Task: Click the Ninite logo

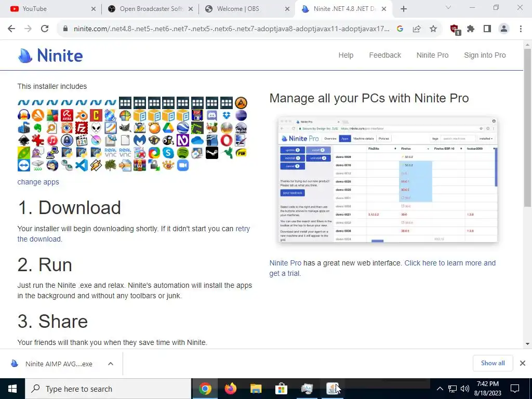Action: pos(50,55)
